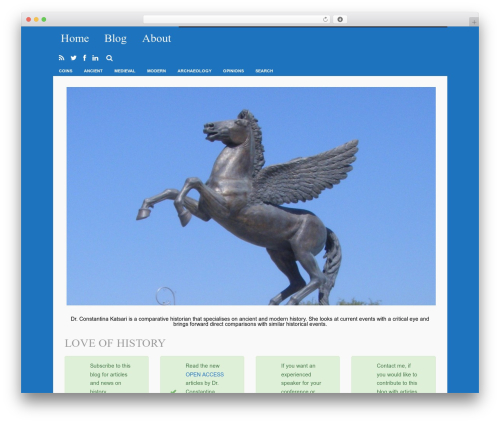This screenshot has height=423, width=500.
Task: Maximize the window with green button
Action: (x=44, y=19)
